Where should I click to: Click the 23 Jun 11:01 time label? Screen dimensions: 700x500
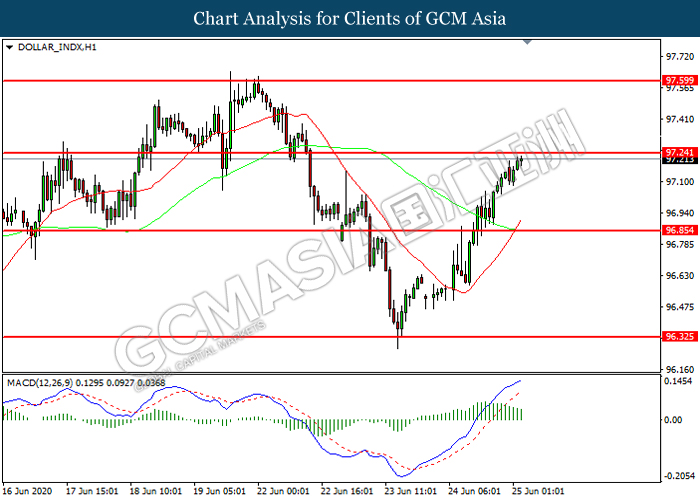pyautogui.click(x=411, y=491)
